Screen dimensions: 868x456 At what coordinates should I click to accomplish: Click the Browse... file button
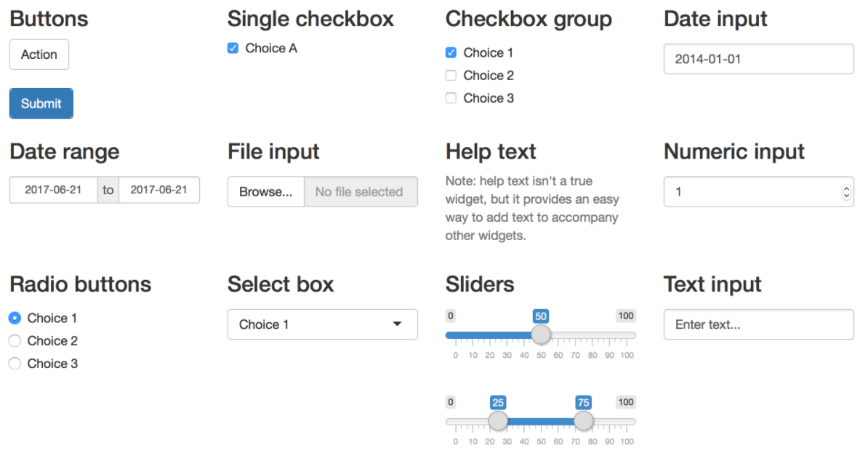click(x=265, y=192)
